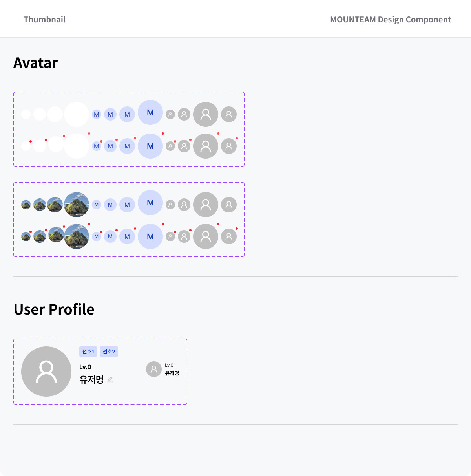
Task: Click the large 유저명 username text
Action: 91,379
